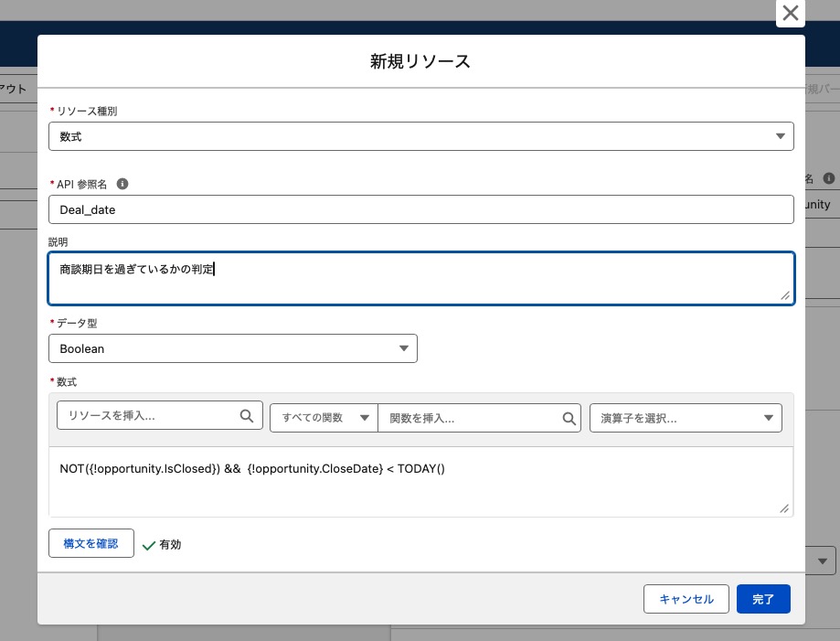
Task: Click the 完了 button
Action: click(763, 599)
